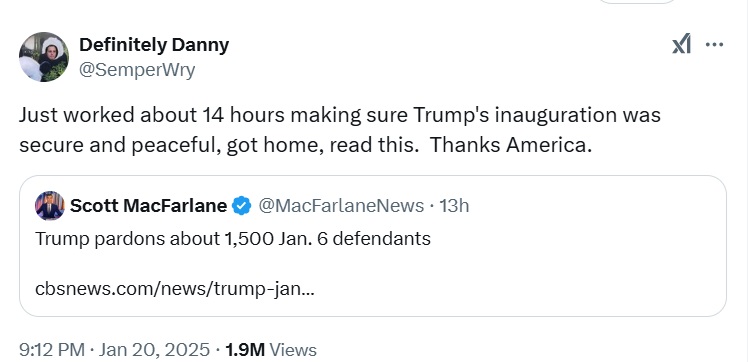This screenshot has height=362, width=748.
Task: Click the partially visible button at top edge
Action: coord(637,1)
